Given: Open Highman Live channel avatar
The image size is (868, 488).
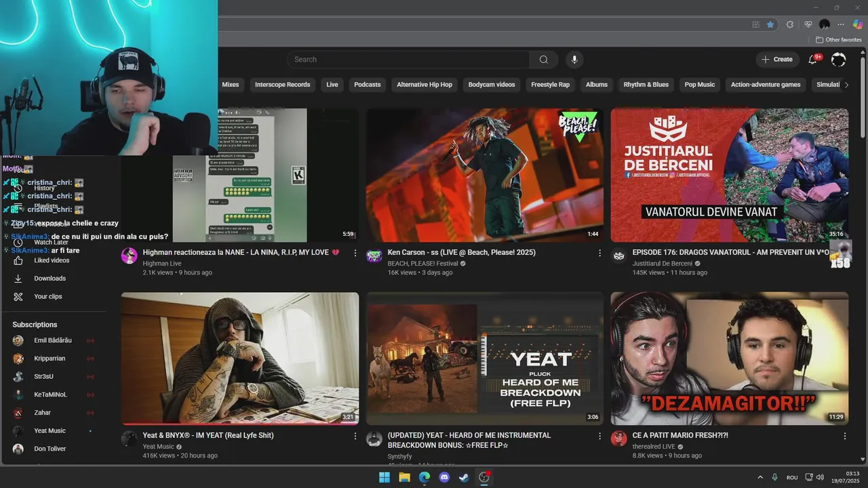Looking at the screenshot, I should pos(129,256).
